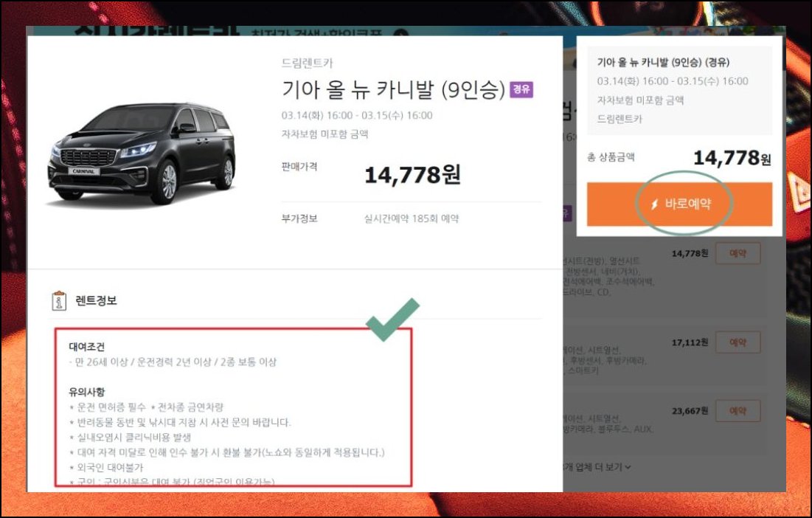Click the 23,667원 price in the list
The image size is (812, 518).
tap(690, 411)
